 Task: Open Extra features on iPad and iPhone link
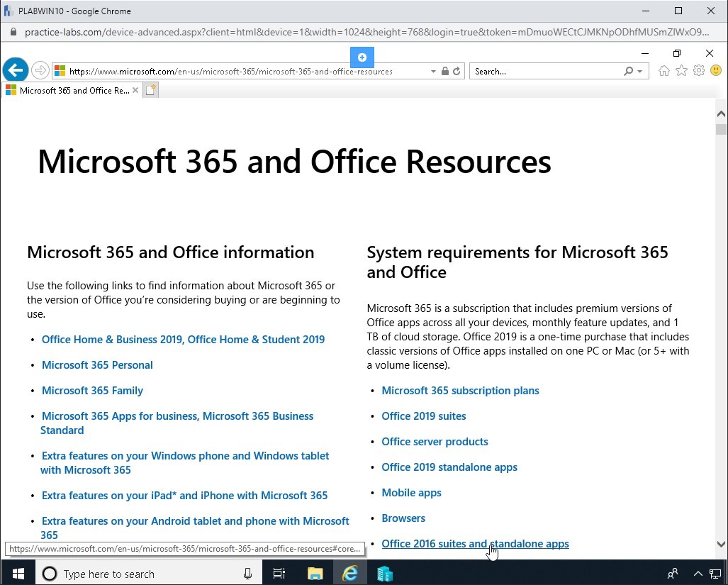pyautogui.click(x=184, y=496)
